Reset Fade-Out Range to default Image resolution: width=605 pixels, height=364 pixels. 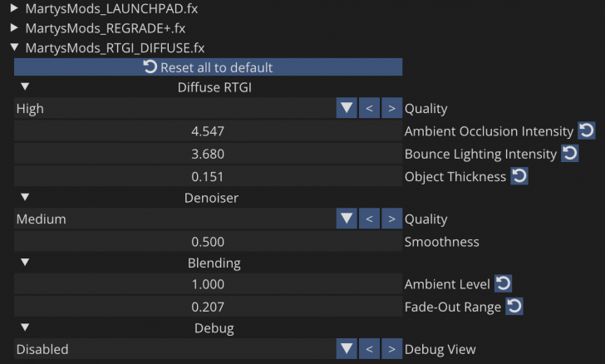(x=514, y=307)
